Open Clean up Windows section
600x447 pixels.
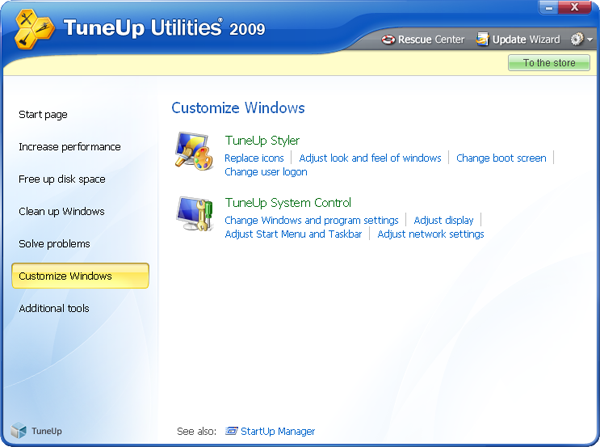(x=61, y=211)
